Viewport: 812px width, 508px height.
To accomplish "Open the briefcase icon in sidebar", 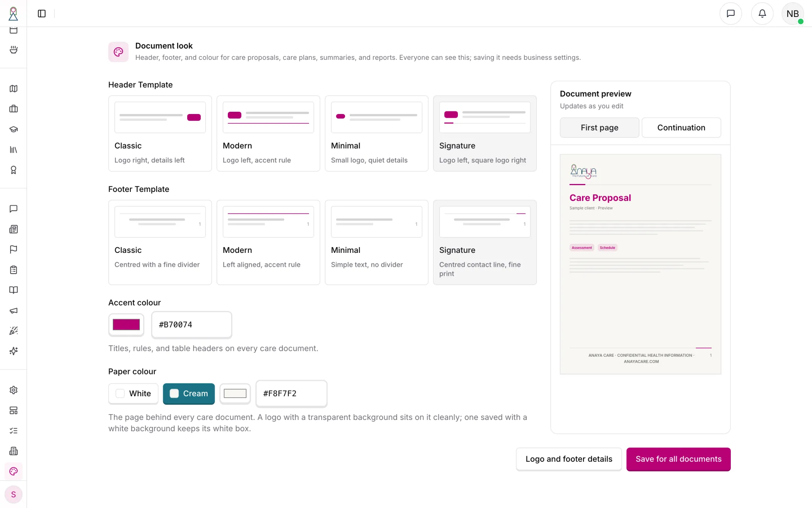I will pyautogui.click(x=14, y=109).
